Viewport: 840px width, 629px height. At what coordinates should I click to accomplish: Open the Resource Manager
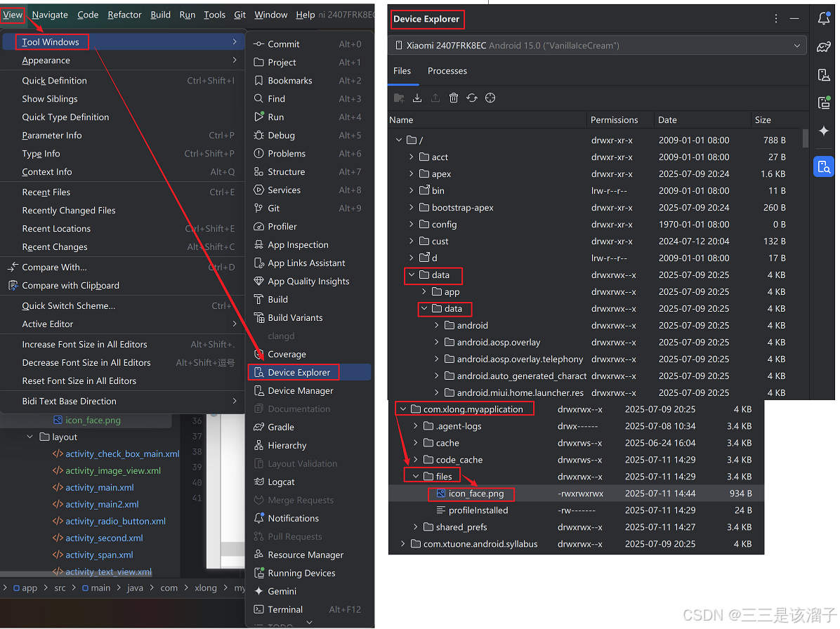[x=309, y=555]
